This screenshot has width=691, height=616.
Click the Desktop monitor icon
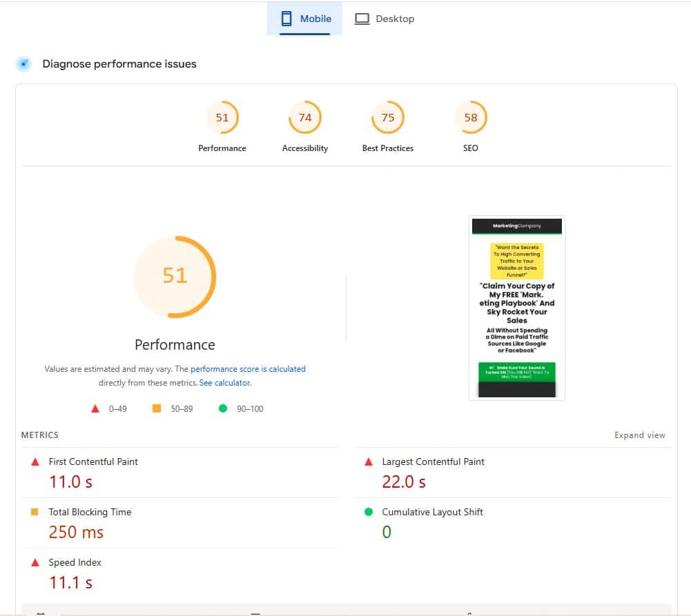click(x=362, y=19)
